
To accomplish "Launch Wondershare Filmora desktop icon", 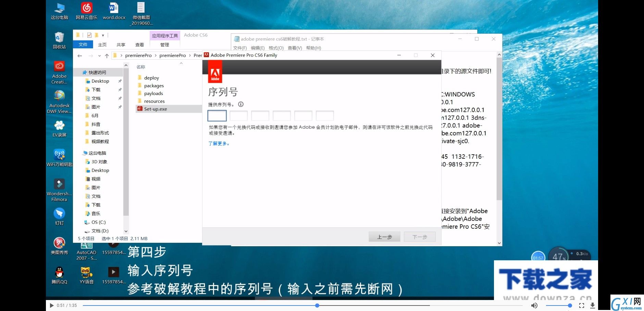I will click(x=59, y=190).
